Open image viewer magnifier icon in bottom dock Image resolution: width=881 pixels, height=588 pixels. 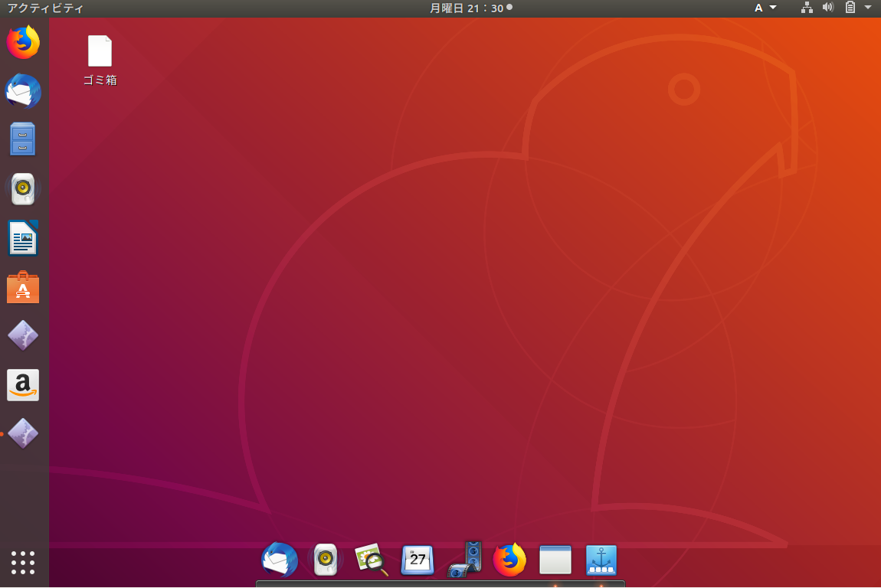372,560
